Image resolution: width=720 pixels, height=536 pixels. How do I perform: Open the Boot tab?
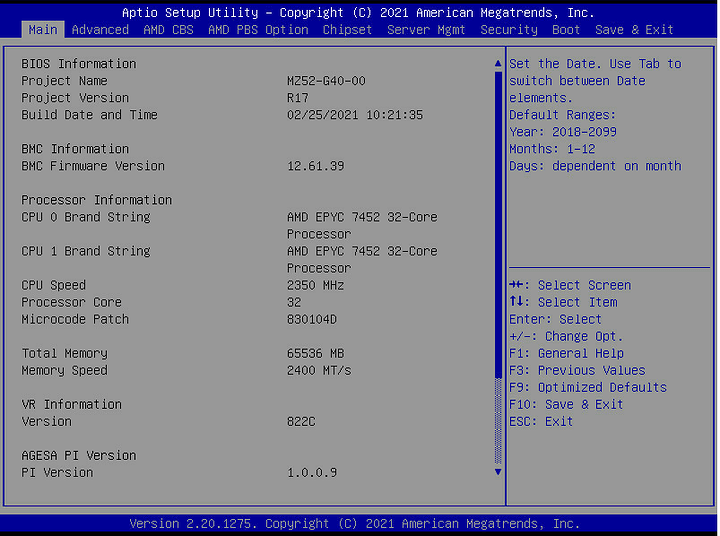566,30
